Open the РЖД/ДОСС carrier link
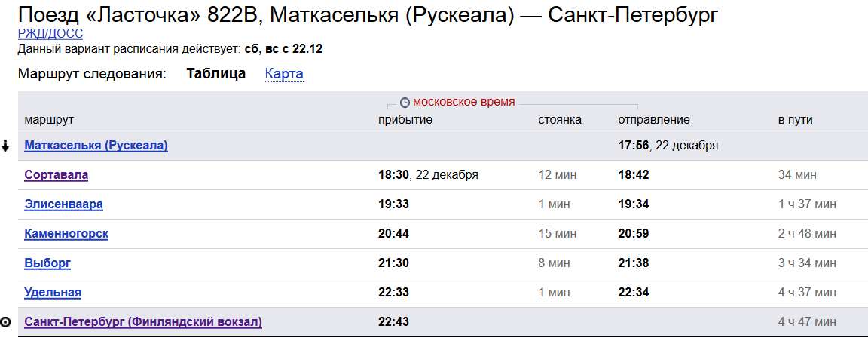Image resolution: width=868 pixels, height=341 pixels. (50, 34)
